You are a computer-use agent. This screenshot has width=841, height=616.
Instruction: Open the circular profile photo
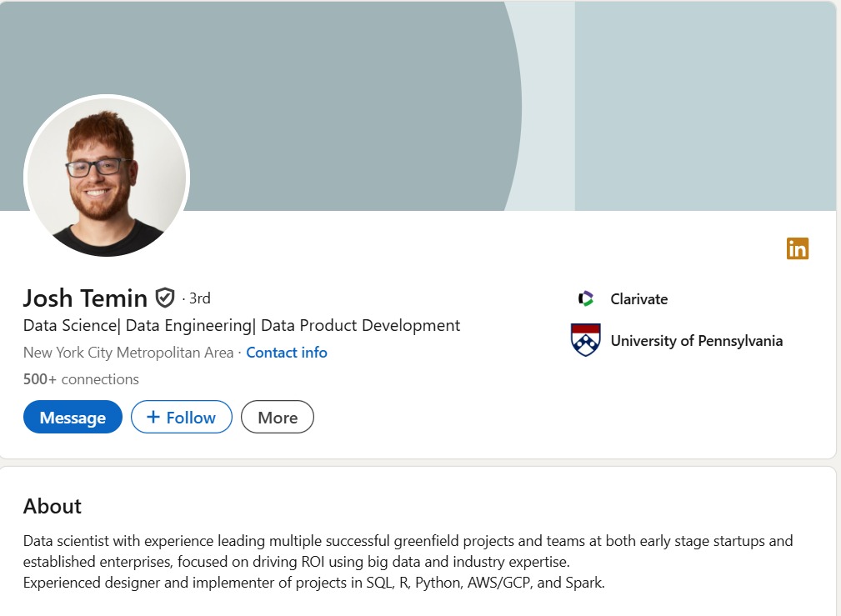tap(107, 178)
